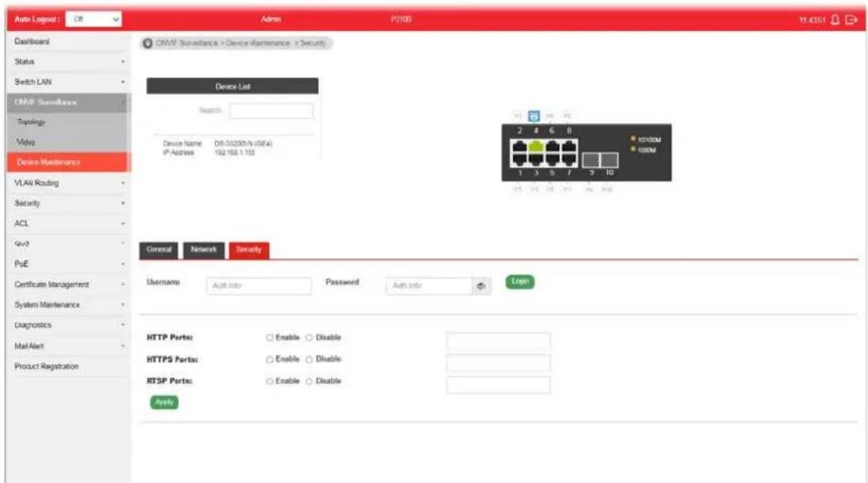This screenshot has width=868, height=483.
Task: Click the green Login button
Action: [520, 282]
